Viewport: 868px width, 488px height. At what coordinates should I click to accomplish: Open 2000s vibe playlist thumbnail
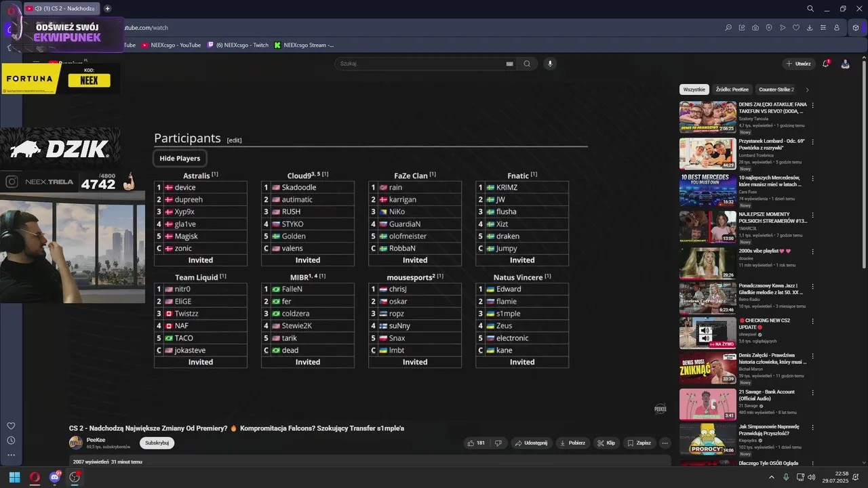(708, 263)
